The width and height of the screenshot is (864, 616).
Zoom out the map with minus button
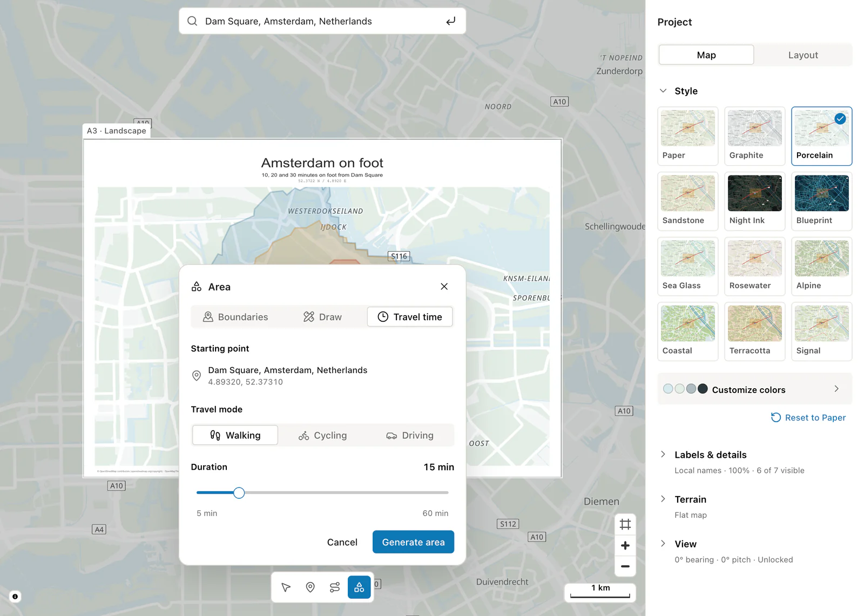[x=625, y=566]
